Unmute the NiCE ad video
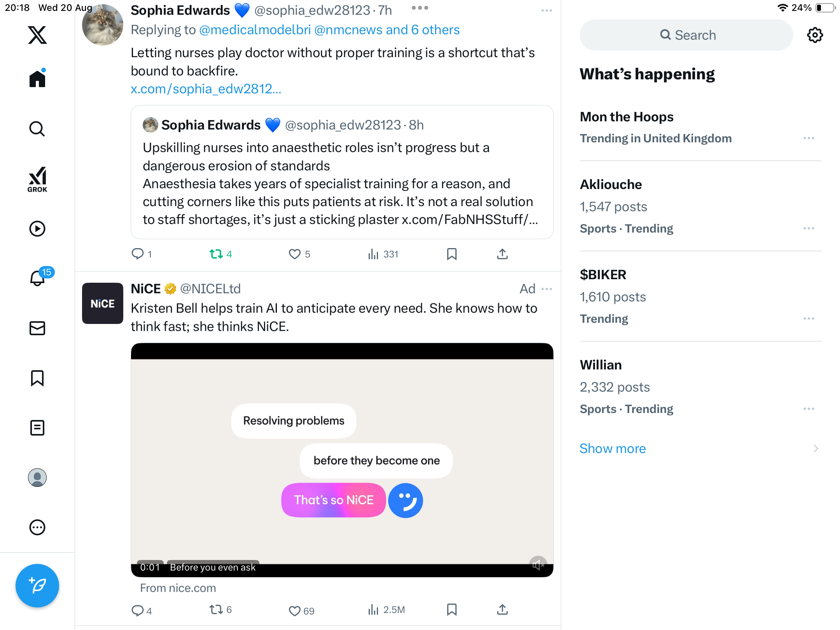The image size is (840, 630). pos(538,565)
